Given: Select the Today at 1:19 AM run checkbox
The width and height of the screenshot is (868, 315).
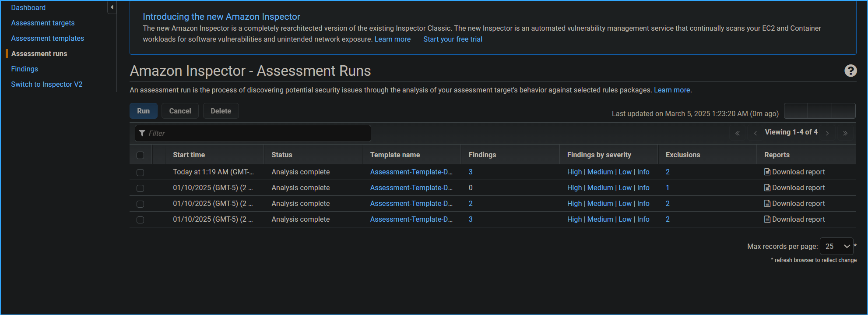Looking at the screenshot, I should [140, 173].
